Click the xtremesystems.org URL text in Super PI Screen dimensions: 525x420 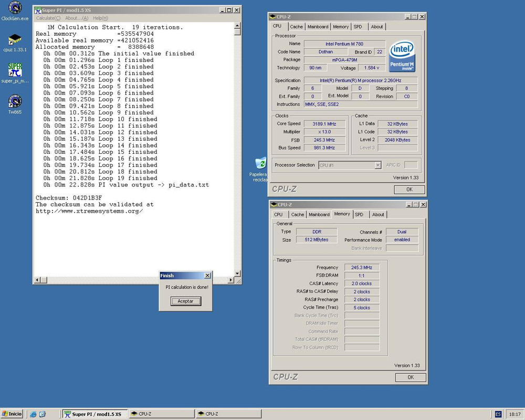pos(89,211)
